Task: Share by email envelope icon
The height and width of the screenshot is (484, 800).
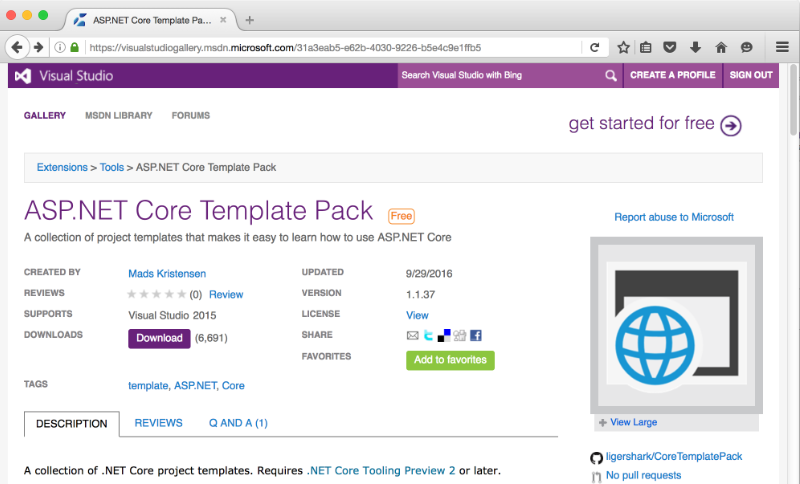Action: coord(412,335)
